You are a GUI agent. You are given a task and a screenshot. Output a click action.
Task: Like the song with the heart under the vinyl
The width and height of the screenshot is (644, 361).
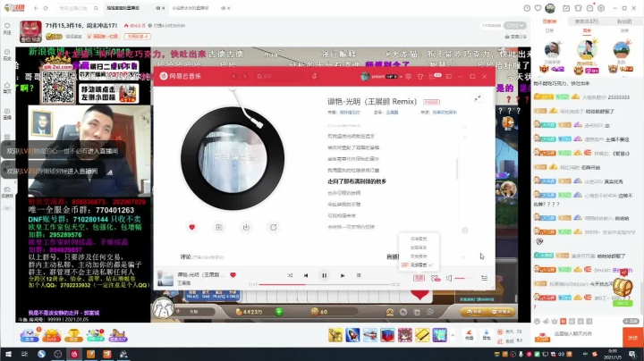[191, 227]
